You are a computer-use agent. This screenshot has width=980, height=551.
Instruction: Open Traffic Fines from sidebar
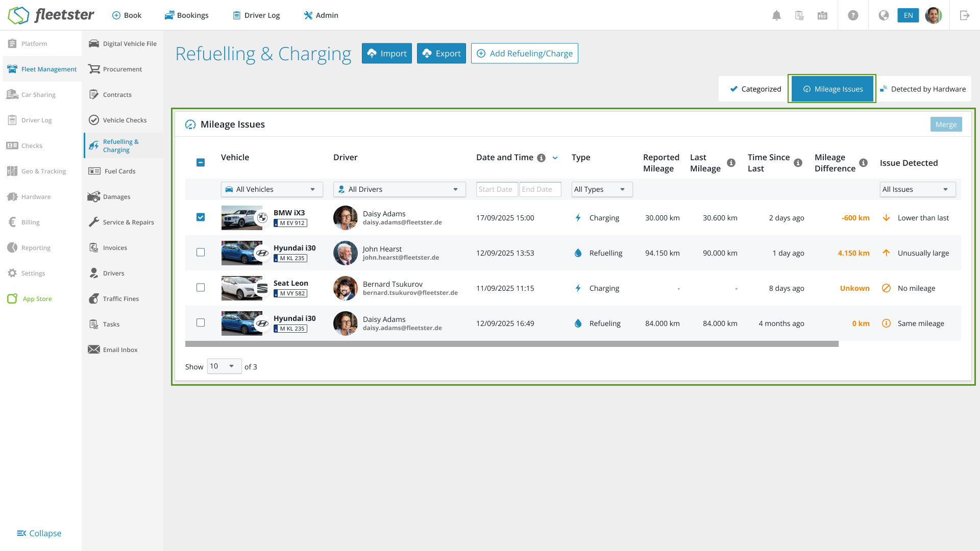click(120, 299)
